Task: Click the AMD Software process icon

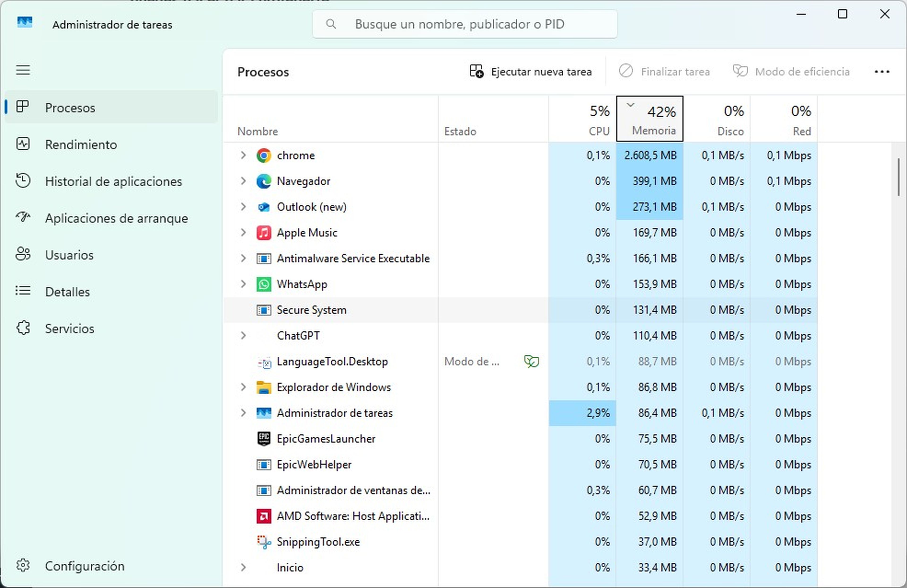Action: pyautogui.click(x=264, y=516)
